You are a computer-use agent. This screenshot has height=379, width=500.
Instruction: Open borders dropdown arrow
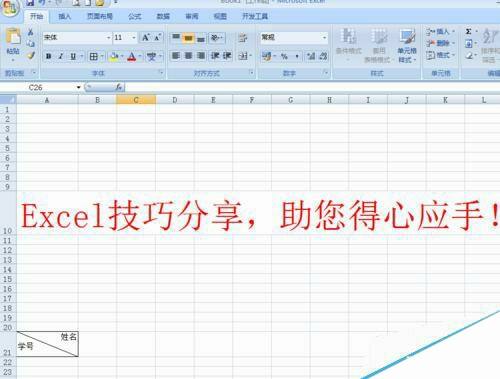(102, 57)
